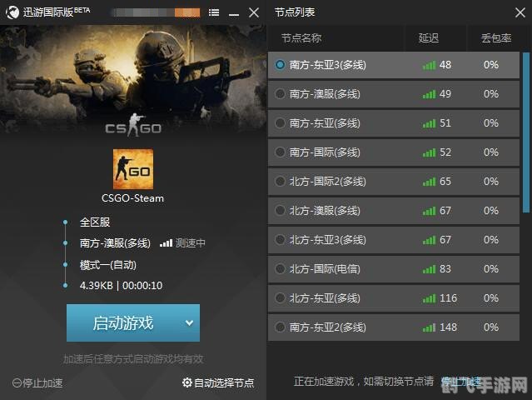This screenshot has width=532, height=400.
Task: Minimize the Xunyou accelerator window
Action: click(234, 14)
